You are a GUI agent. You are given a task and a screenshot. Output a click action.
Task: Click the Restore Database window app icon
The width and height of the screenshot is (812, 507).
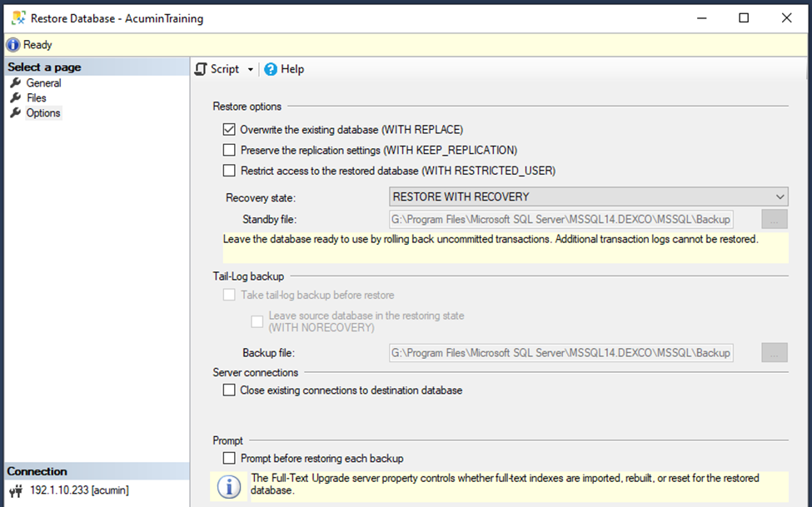[x=18, y=18]
